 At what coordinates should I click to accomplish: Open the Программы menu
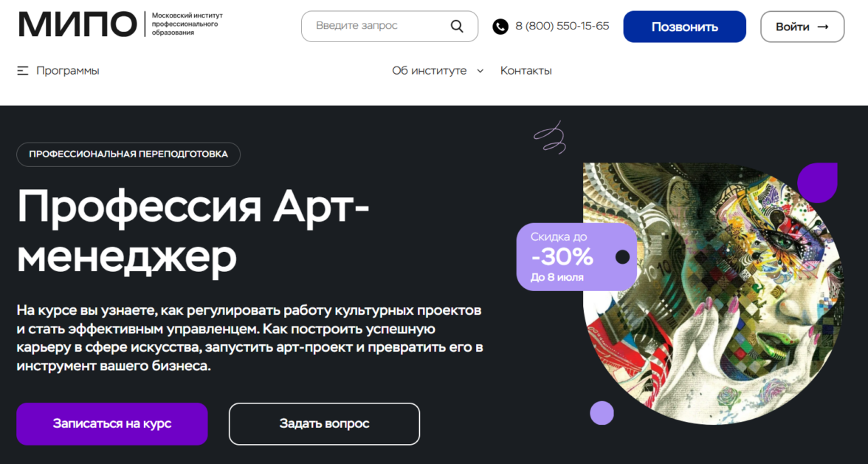(x=68, y=71)
